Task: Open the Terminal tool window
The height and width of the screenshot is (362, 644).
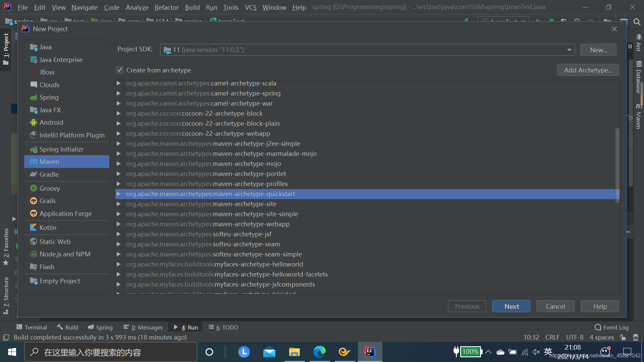Action: click(x=32, y=327)
